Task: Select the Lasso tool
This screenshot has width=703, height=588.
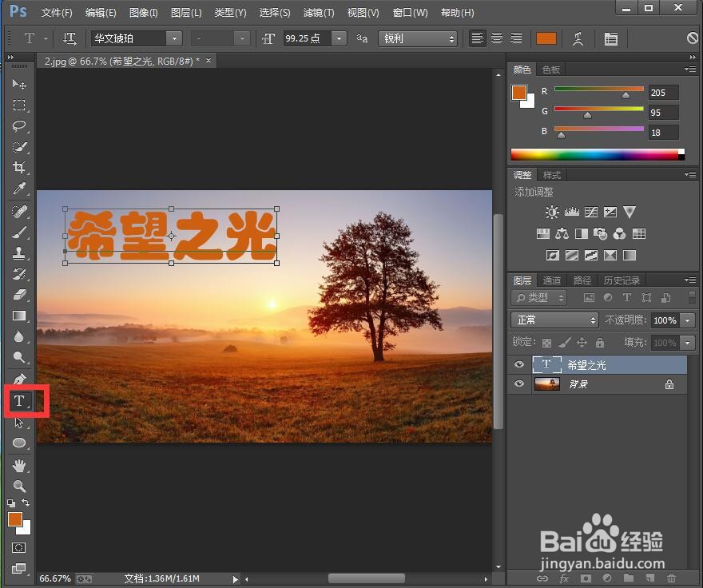Action: 19,126
